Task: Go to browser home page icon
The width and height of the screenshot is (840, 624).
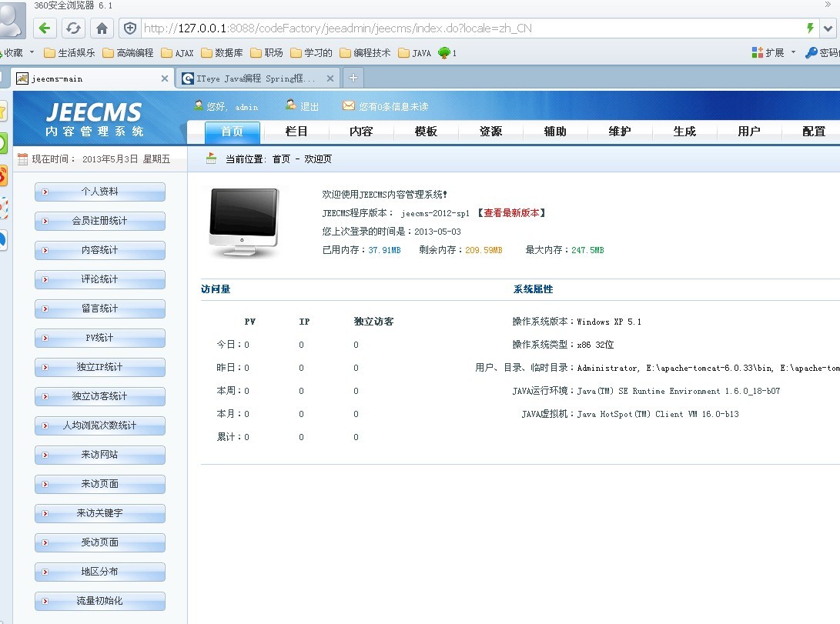Action: point(102,28)
